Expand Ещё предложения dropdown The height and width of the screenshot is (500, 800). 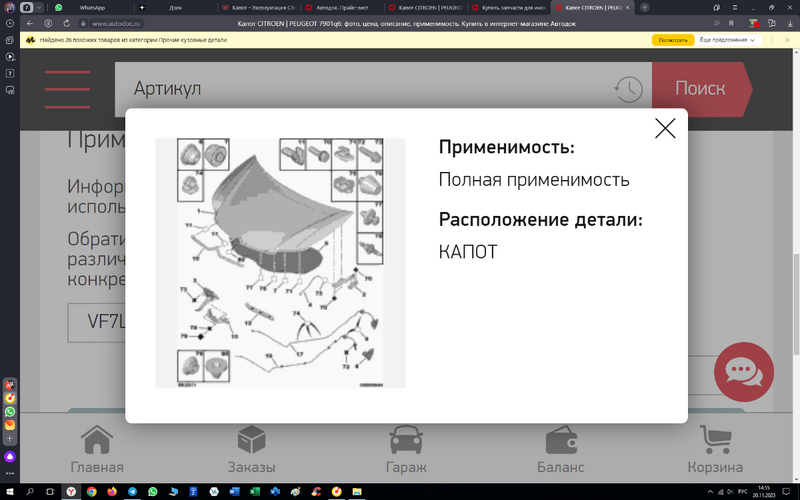(x=728, y=40)
